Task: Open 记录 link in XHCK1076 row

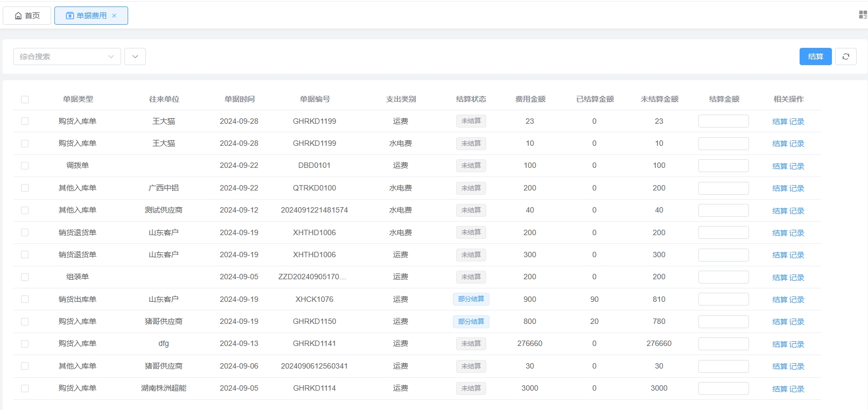Action: [797, 300]
